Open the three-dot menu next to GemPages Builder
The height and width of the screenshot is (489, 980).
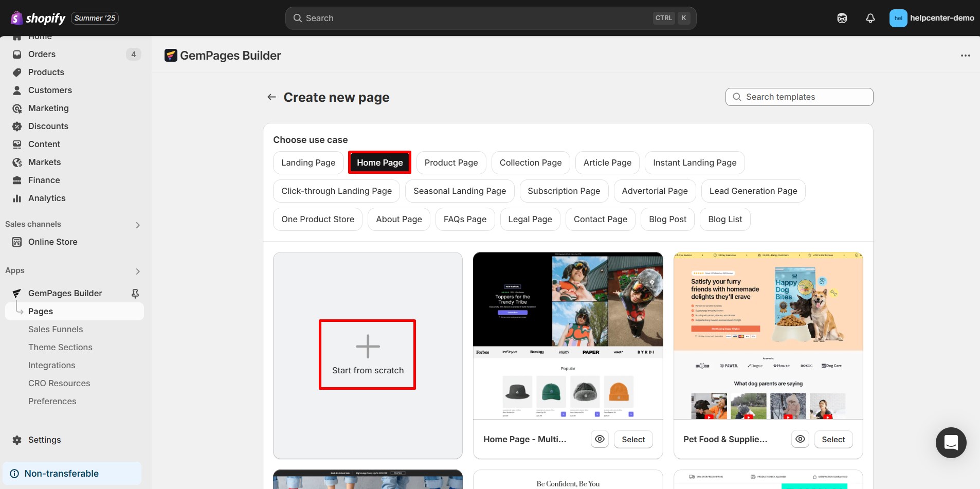point(966,55)
